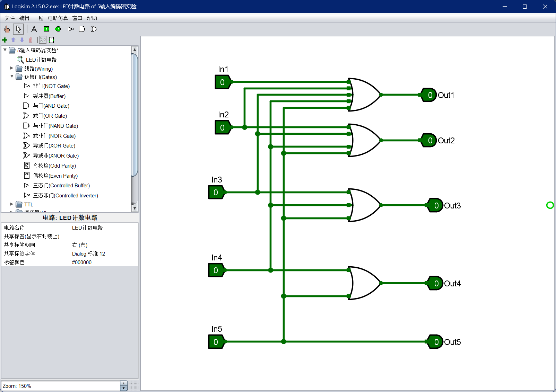Select output pin Out3 on canvas
This screenshot has width=556, height=392.
[435, 205]
